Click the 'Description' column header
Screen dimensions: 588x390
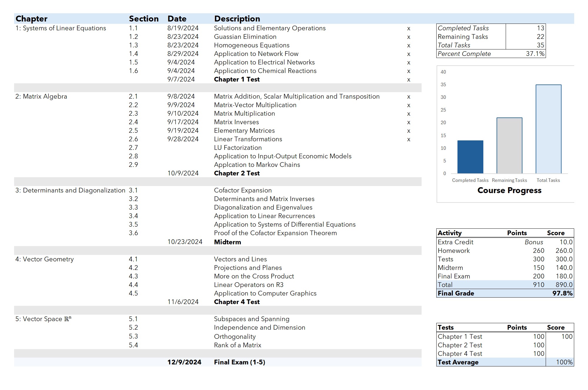(x=237, y=19)
